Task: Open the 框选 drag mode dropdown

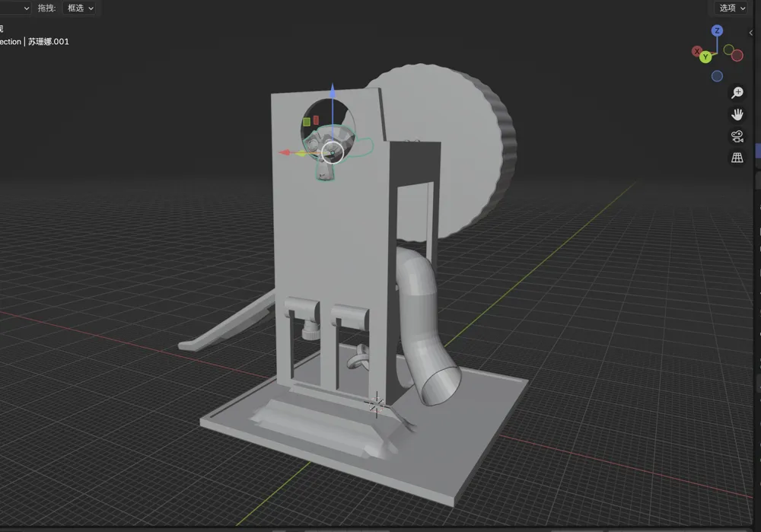Action: [x=81, y=8]
